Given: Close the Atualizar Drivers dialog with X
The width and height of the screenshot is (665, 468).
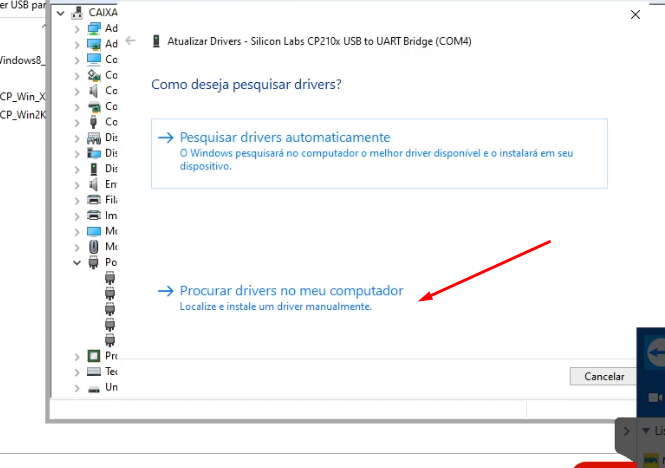Looking at the screenshot, I should point(636,15).
